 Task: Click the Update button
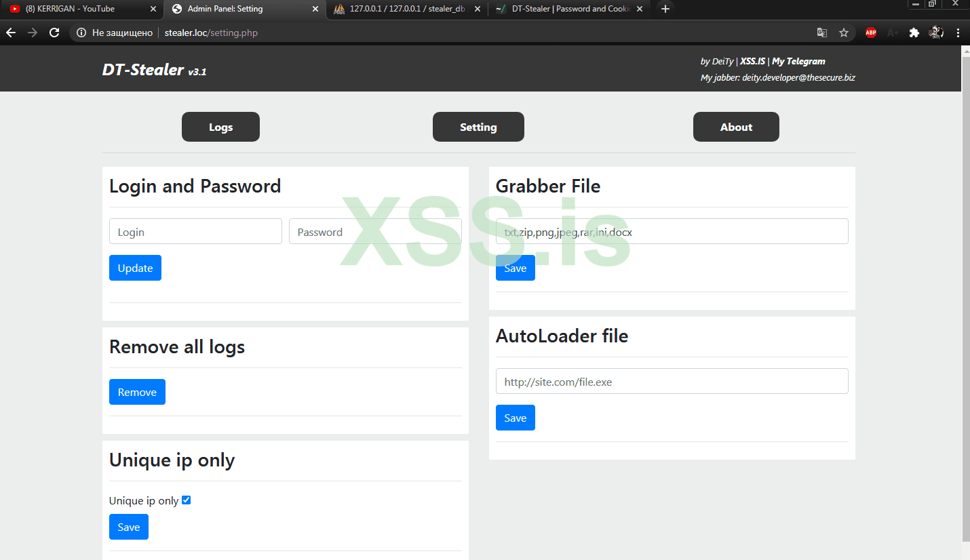135,268
